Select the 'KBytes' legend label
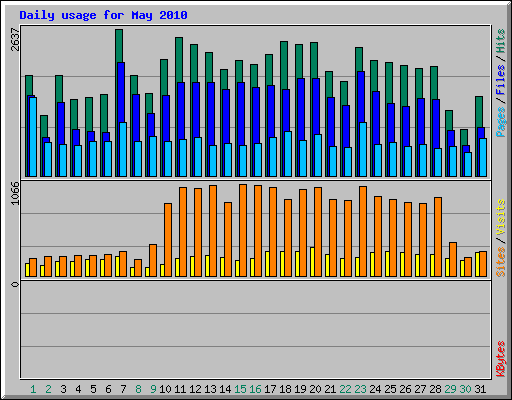This screenshot has width=512, height=400. (501, 359)
